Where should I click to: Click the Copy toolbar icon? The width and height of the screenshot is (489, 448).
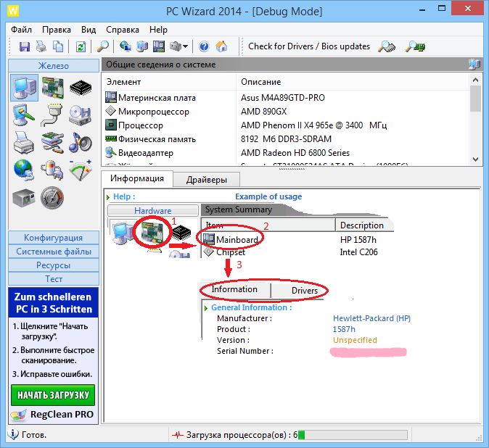coord(58,46)
